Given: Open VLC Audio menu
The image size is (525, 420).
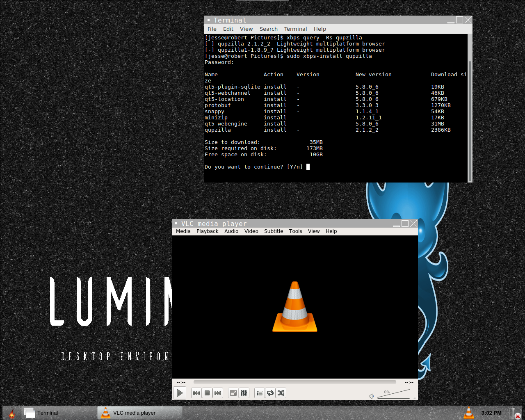Looking at the screenshot, I should point(231,231).
